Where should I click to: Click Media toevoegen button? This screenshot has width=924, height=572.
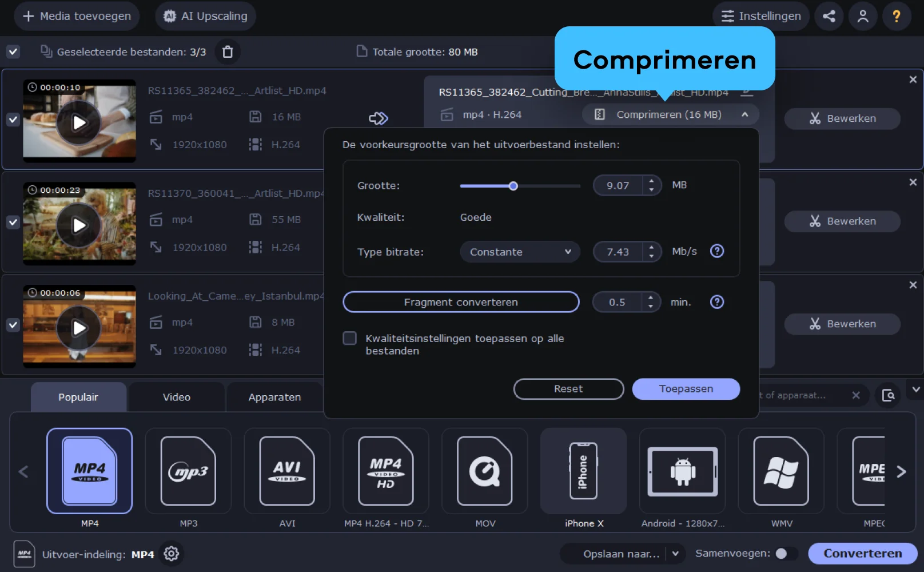[77, 16]
